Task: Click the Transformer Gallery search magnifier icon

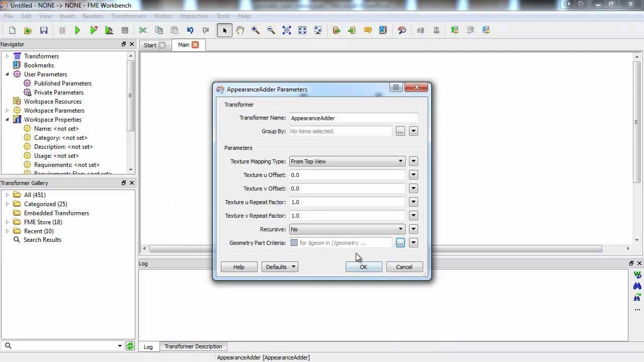Action: [8, 345]
